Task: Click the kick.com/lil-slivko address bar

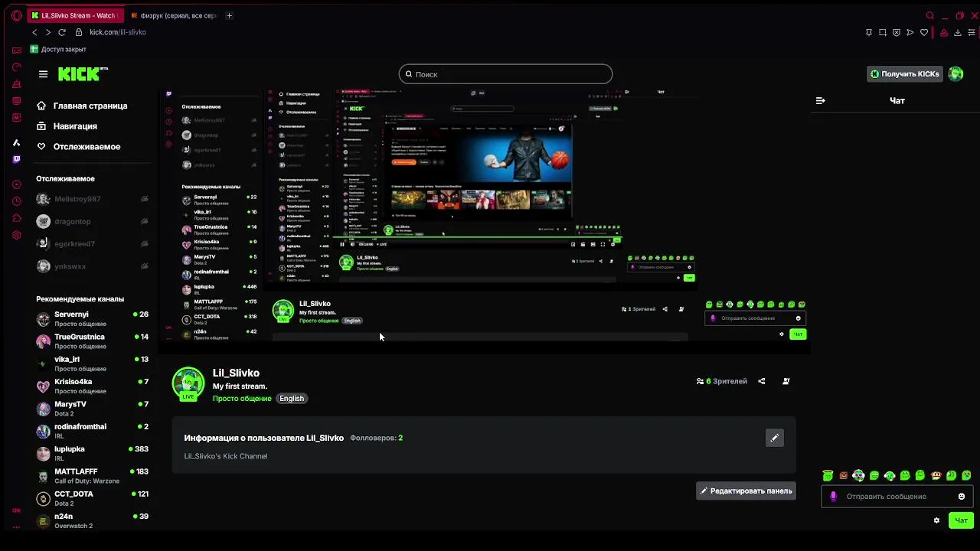Action: click(118, 32)
